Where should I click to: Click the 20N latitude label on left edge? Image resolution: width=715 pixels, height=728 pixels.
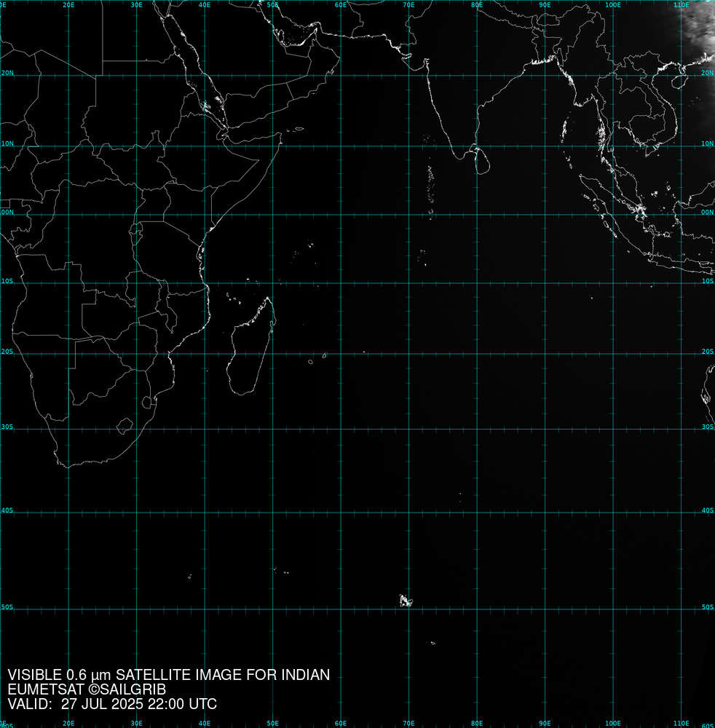(7, 74)
